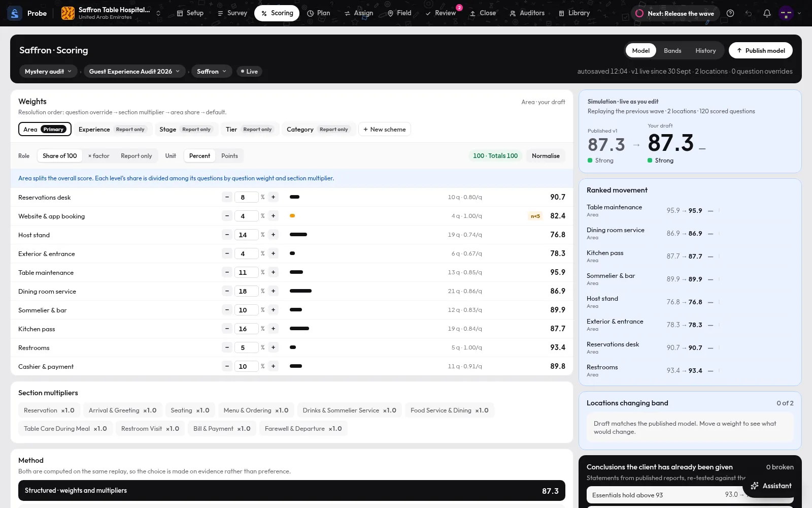Go to the Survey tab
This screenshot has height=508, width=812.
232,13
